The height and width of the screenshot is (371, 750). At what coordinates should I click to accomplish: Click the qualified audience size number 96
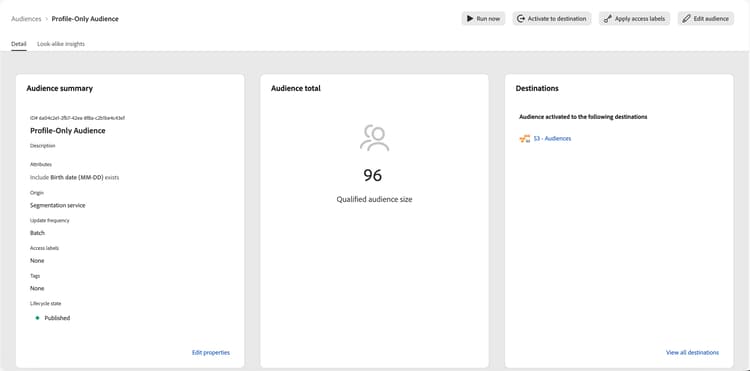373,175
